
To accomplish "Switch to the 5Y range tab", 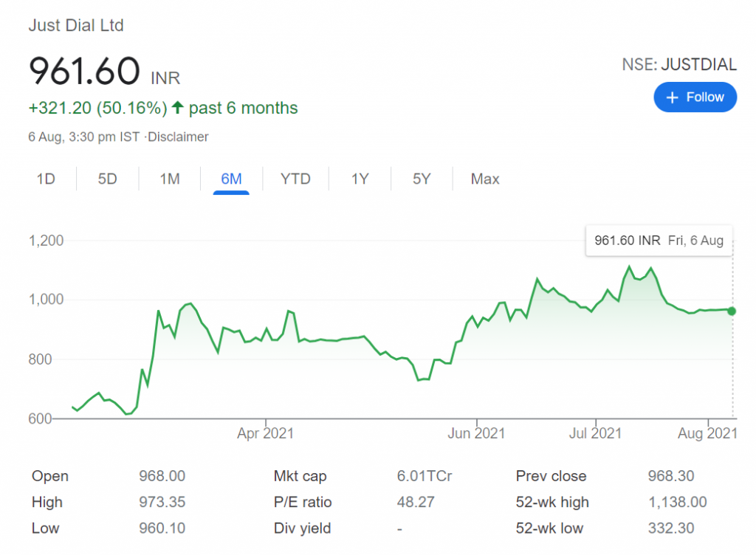I will (422, 179).
